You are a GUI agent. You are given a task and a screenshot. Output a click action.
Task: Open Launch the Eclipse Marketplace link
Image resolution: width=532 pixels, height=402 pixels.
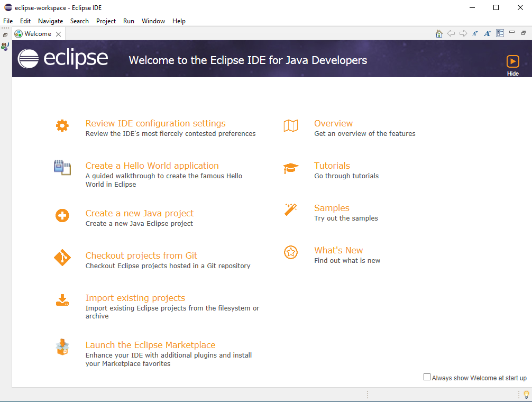[x=150, y=345]
